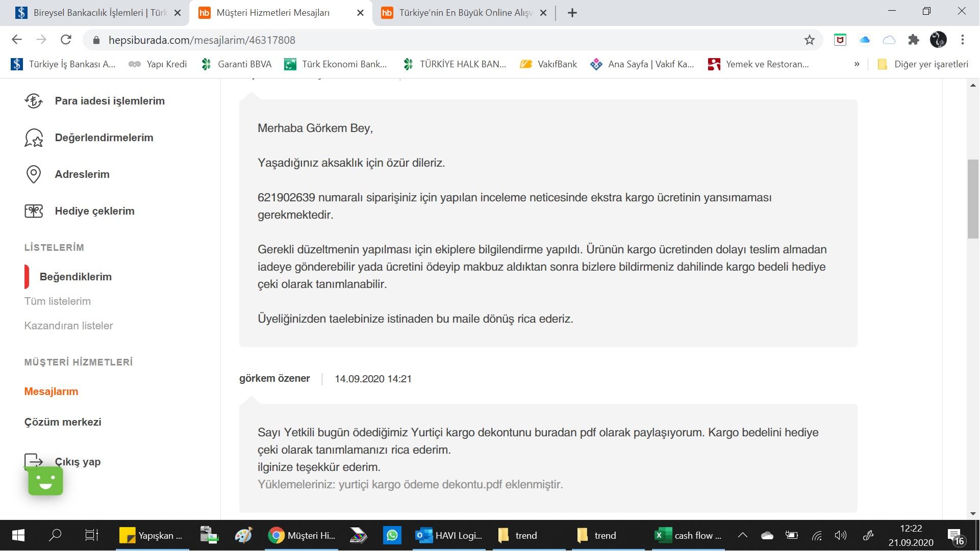Open Windows taskbar search
Screen dimensions: 980x551
click(55, 535)
